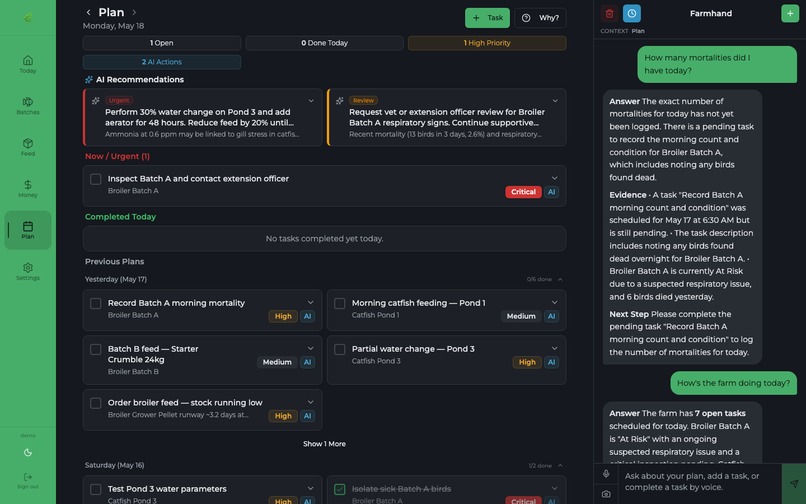Click AI badge on Batch B feed task
Image resolution: width=806 pixels, height=504 pixels.
click(307, 362)
